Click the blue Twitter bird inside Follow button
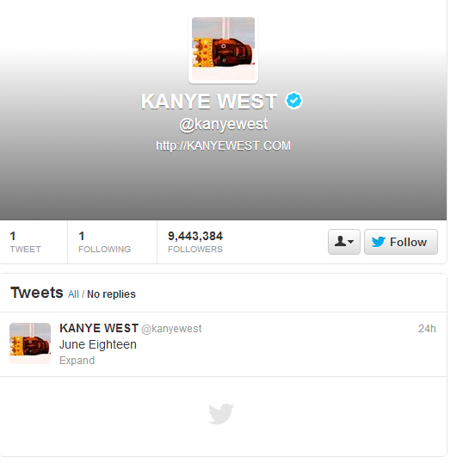Viewport: 463px width, 476px height. (379, 242)
